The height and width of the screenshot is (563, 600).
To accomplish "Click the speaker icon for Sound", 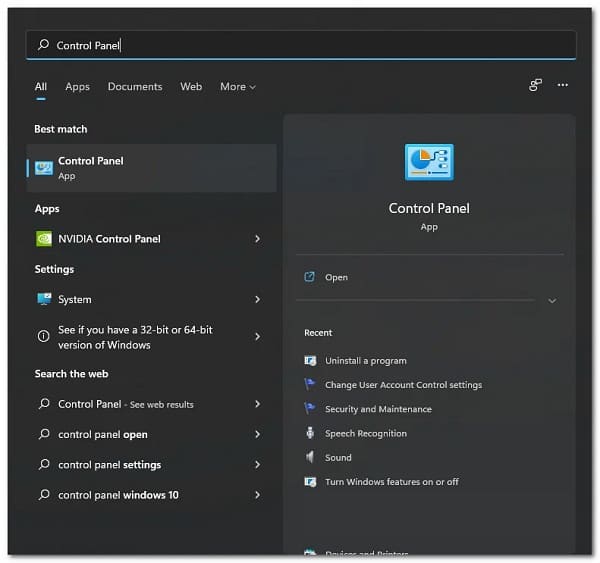I will pos(310,457).
